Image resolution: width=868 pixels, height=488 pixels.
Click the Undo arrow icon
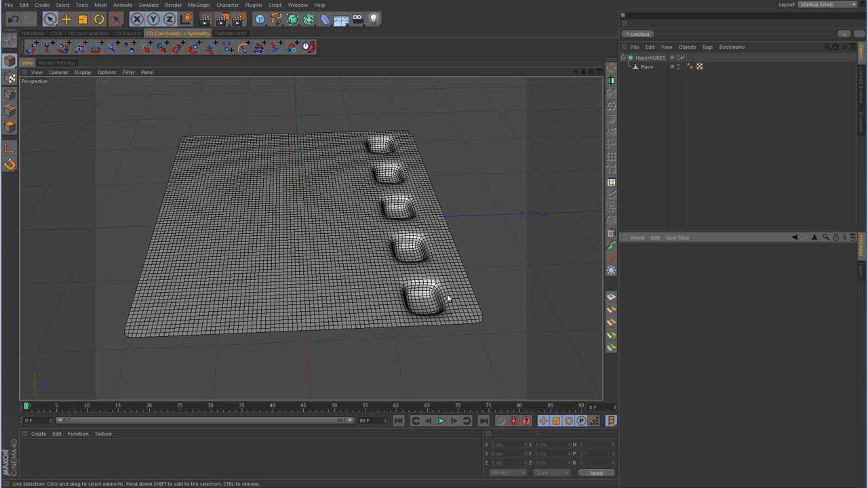click(x=13, y=19)
